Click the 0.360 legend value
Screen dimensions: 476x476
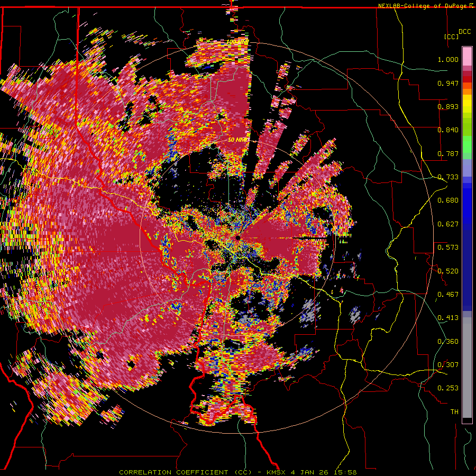tap(448, 342)
